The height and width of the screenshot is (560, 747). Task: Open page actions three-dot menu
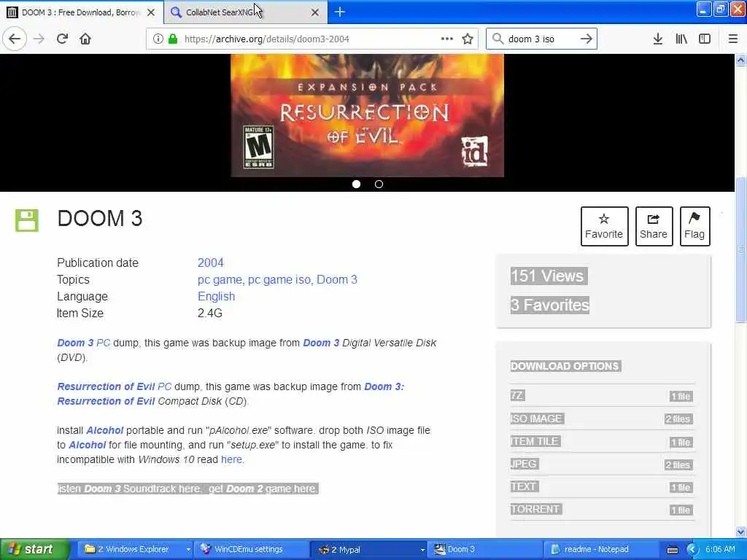pos(446,39)
